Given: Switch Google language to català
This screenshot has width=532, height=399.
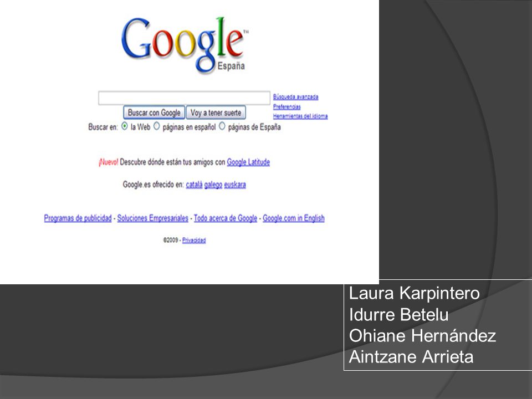Looking at the screenshot, I should pyautogui.click(x=194, y=185).
